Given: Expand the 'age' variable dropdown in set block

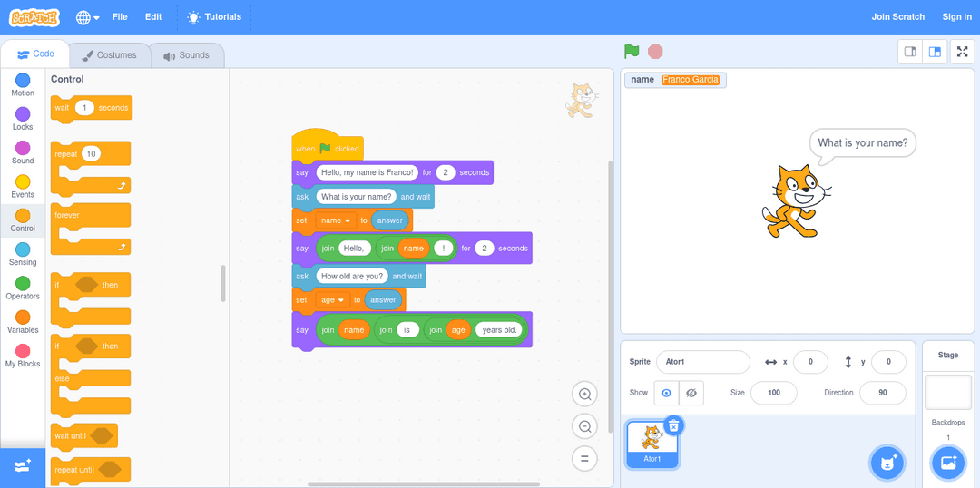Looking at the screenshot, I should [x=341, y=300].
